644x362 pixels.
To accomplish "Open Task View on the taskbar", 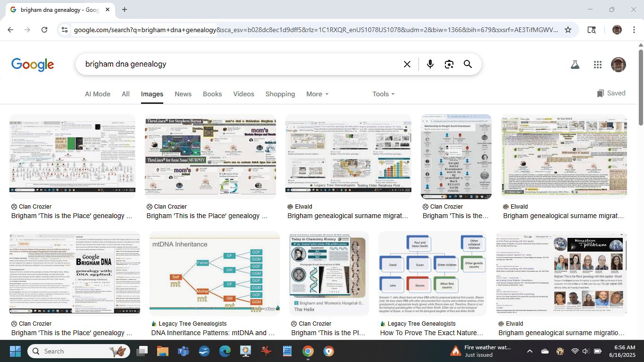I will pos(142,351).
